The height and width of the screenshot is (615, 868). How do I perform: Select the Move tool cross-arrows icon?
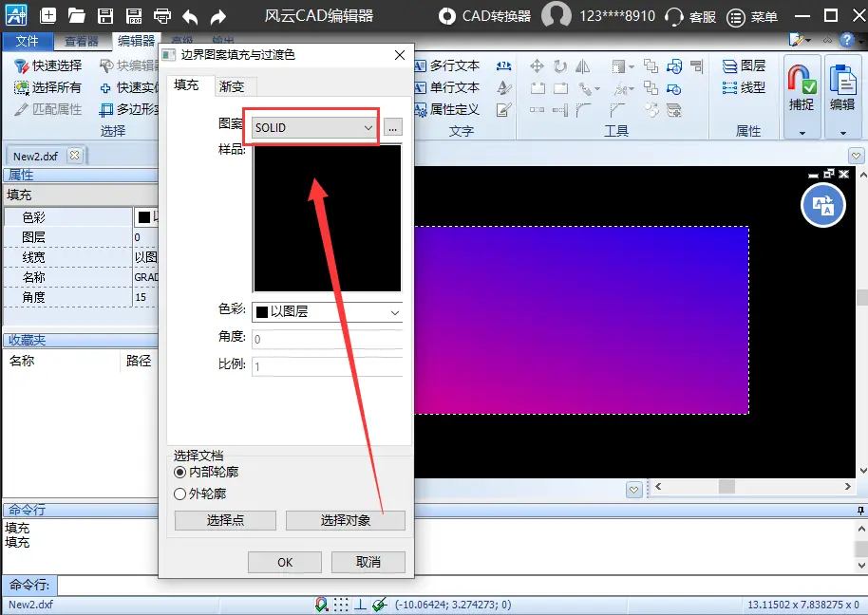537,67
